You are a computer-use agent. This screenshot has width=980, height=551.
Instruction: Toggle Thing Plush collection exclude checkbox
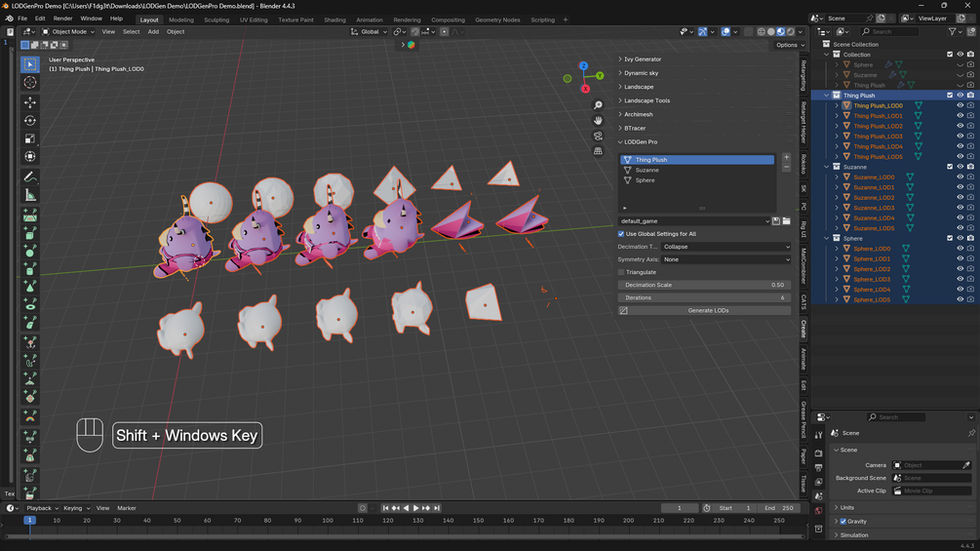click(x=950, y=96)
